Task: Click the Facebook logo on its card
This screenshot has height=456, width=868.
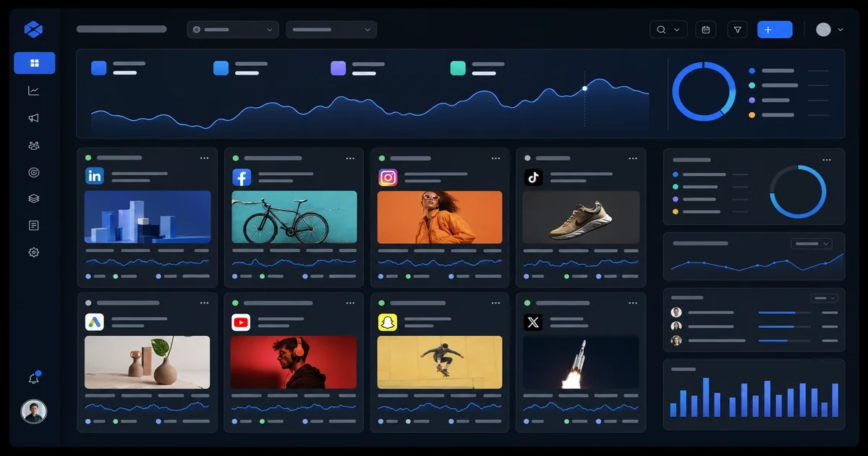Action: point(242,177)
